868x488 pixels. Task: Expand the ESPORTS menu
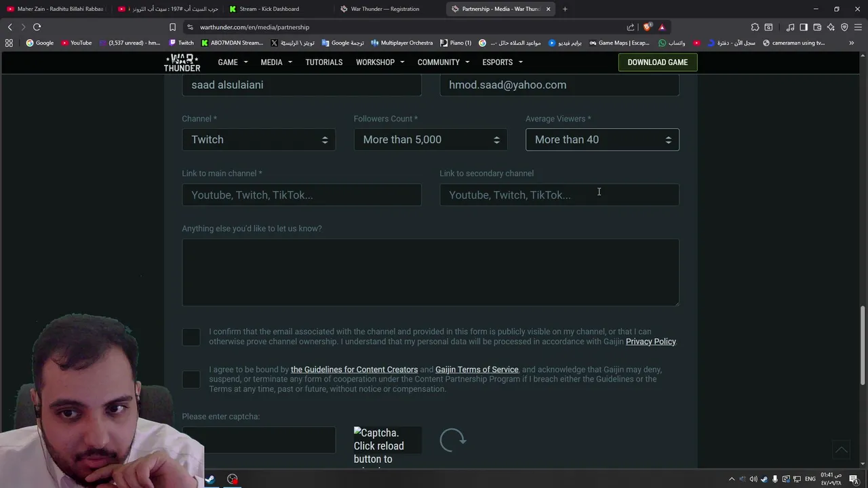(502, 62)
